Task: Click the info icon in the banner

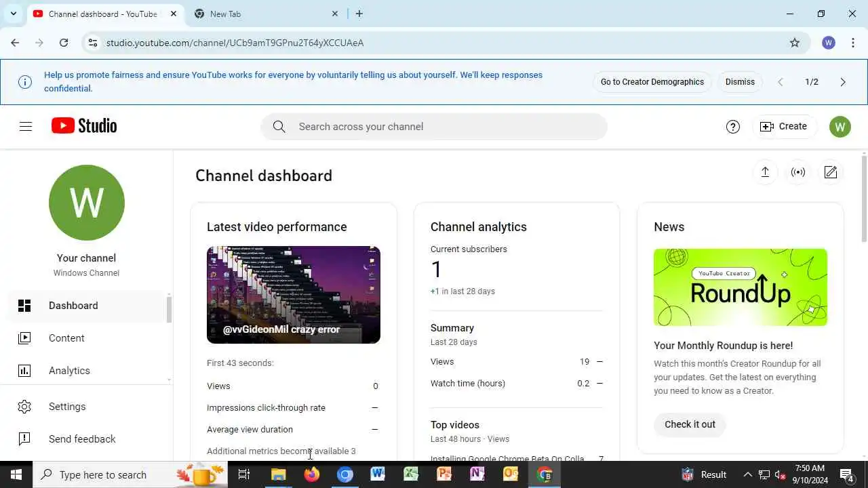Action: [x=25, y=82]
